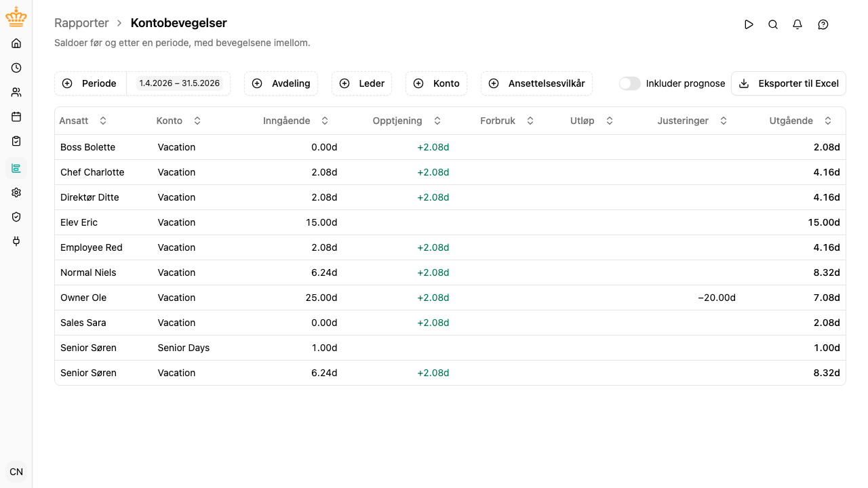Sort by Justeringer column
Viewport: 868px width, 488px height.
coord(692,121)
